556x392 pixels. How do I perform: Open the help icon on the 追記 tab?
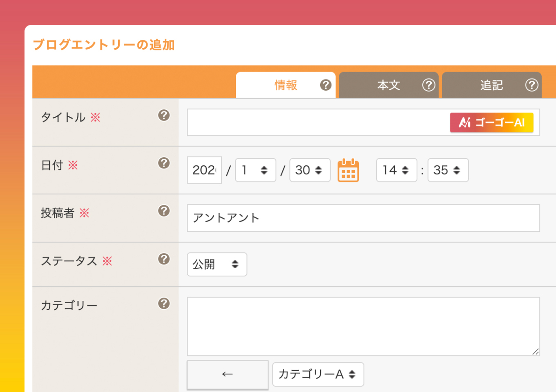pyautogui.click(x=532, y=85)
